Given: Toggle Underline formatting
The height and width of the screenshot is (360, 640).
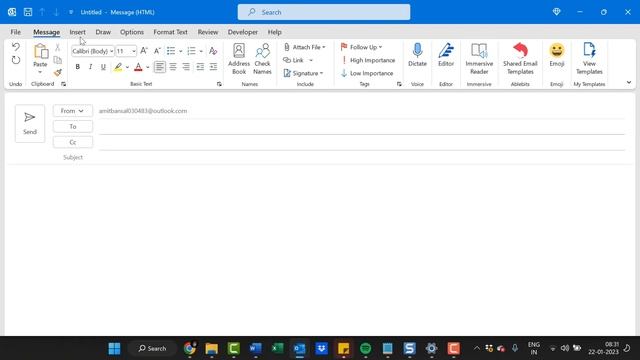Looking at the screenshot, I should 103,67.
